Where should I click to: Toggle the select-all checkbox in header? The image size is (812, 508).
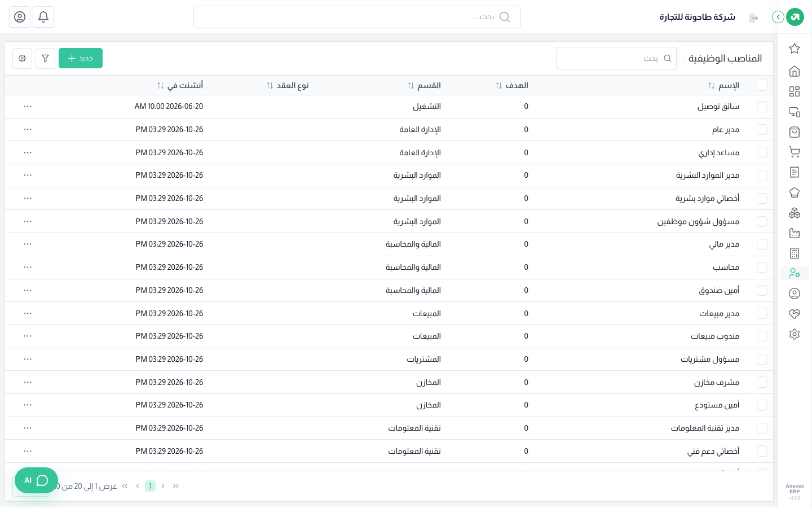coord(762,85)
